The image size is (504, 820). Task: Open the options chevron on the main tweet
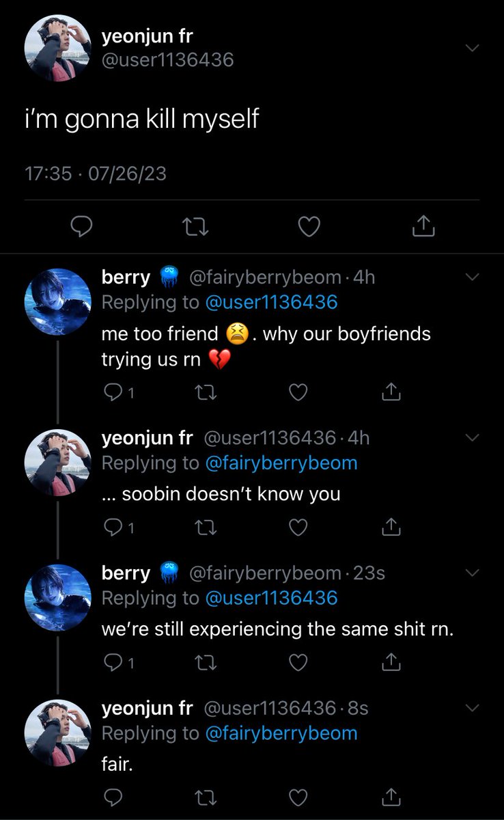[x=472, y=48]
